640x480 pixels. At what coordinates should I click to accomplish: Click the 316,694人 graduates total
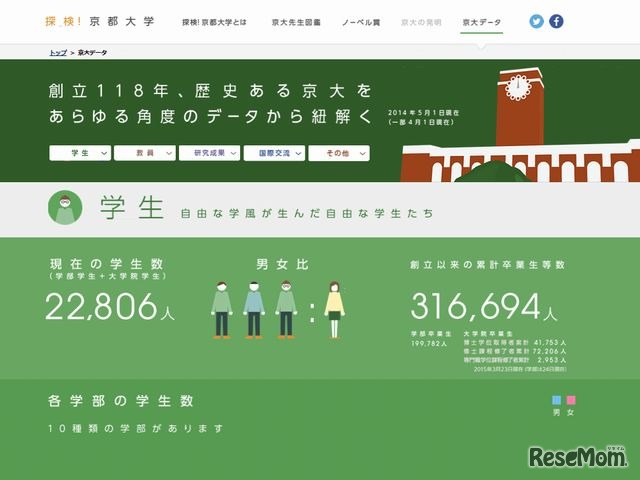click(484, 307)
